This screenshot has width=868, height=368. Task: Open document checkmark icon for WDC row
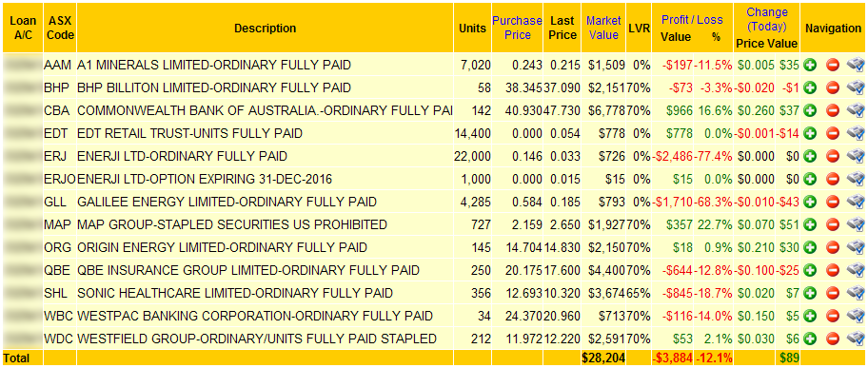tap(856, 339)
